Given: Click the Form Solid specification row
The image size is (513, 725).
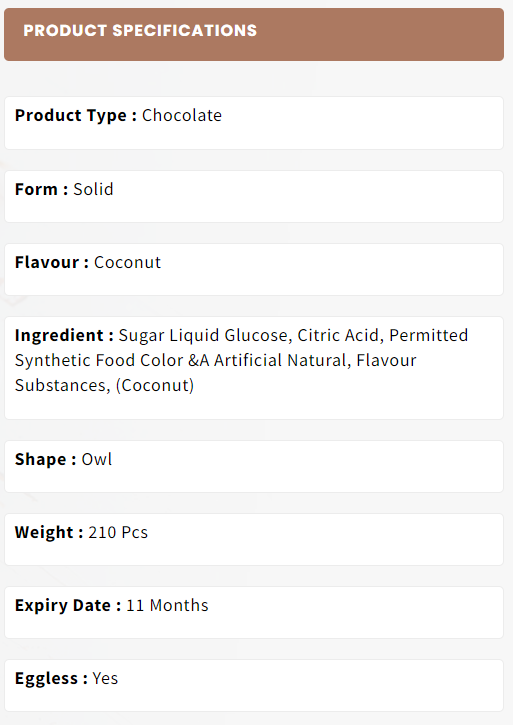Looking at the screenshot, I should pyautogui.click(x=254, y=197).
